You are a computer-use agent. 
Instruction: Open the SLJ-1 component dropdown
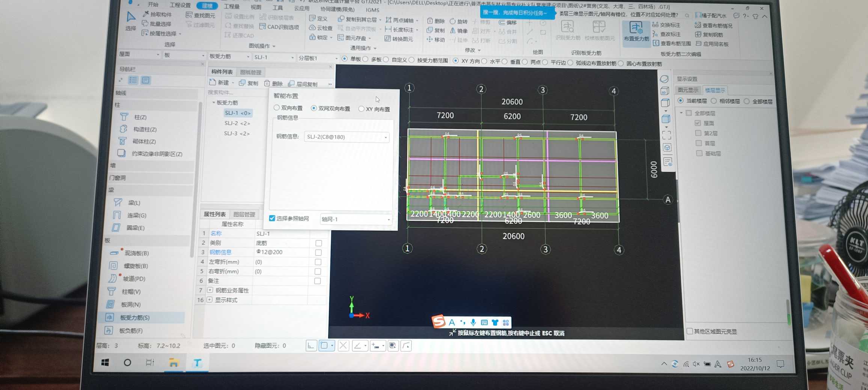(274, 57)
